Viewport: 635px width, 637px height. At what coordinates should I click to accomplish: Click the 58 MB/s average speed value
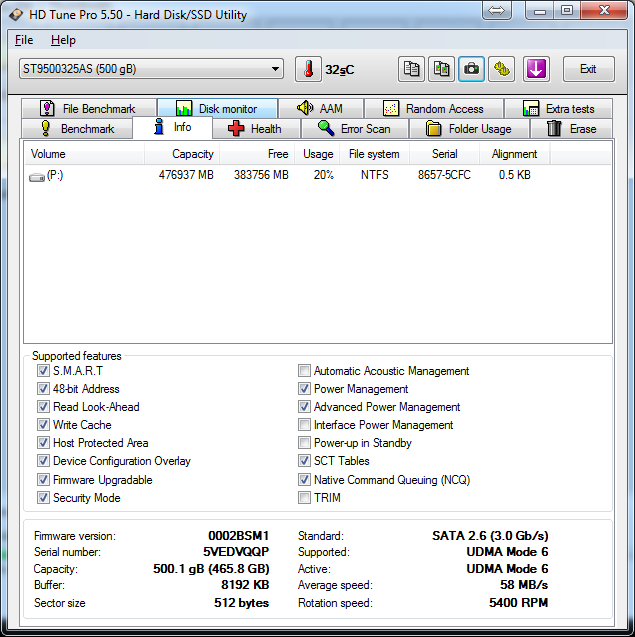coord(524,585)
